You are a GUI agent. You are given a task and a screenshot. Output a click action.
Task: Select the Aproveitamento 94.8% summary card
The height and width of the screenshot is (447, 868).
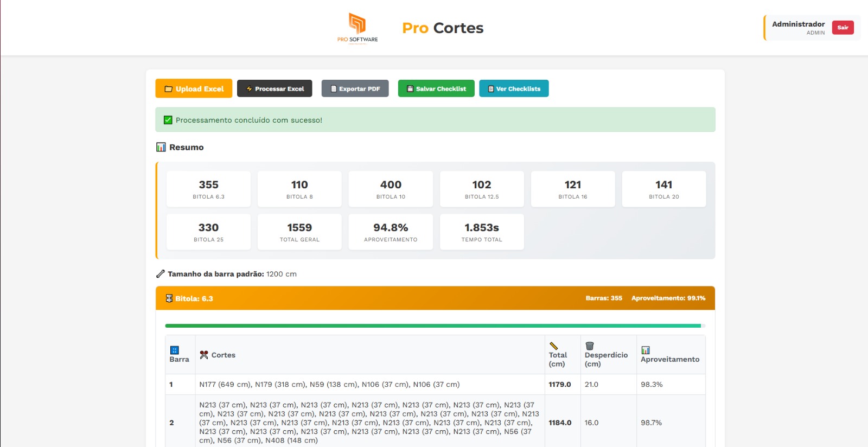tap(391, 232)
